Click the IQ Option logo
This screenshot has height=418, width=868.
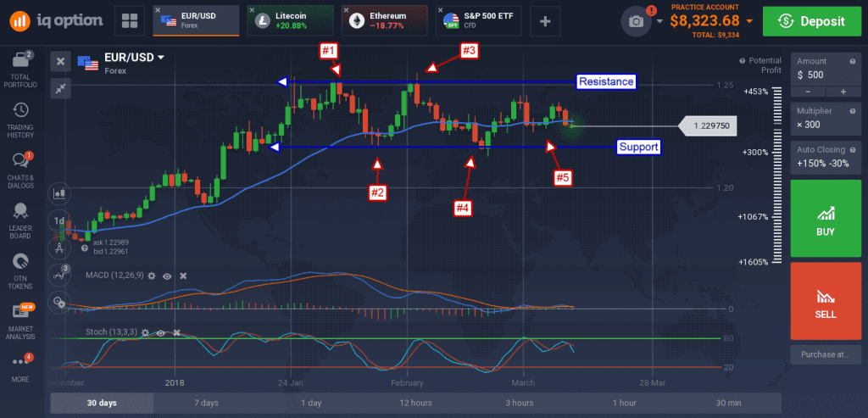[x=57, y=21]
